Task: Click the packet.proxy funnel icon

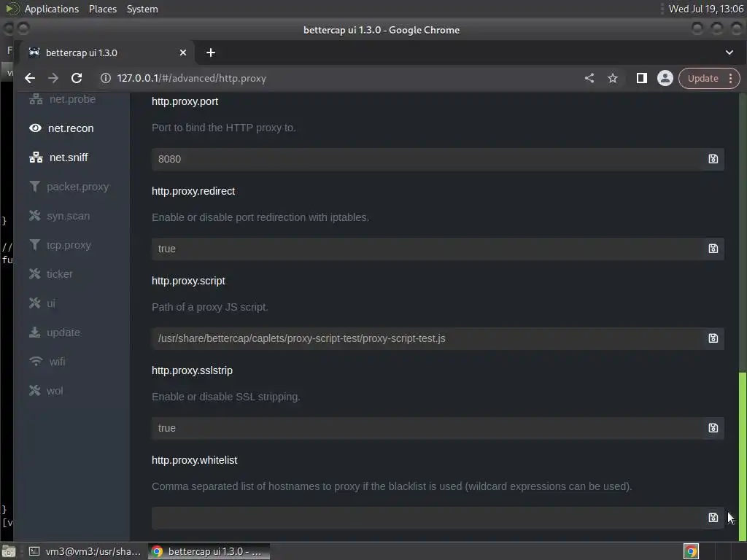Action: 34,186
